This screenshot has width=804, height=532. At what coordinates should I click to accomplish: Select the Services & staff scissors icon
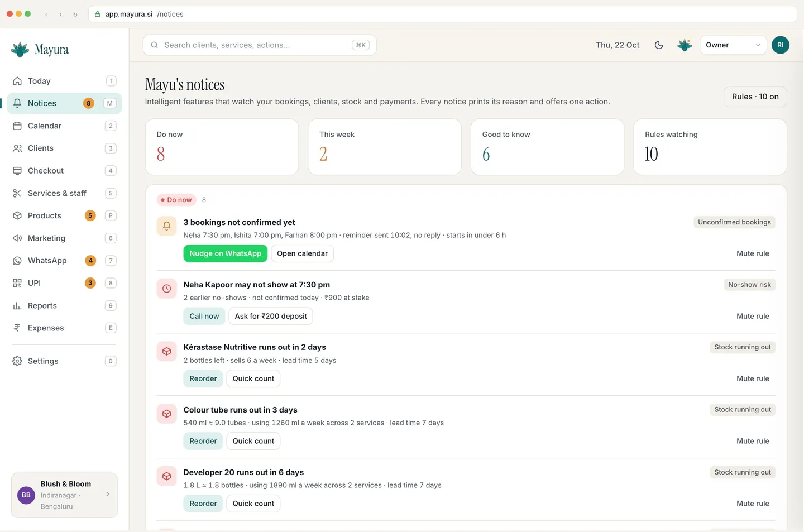(17, 193)
